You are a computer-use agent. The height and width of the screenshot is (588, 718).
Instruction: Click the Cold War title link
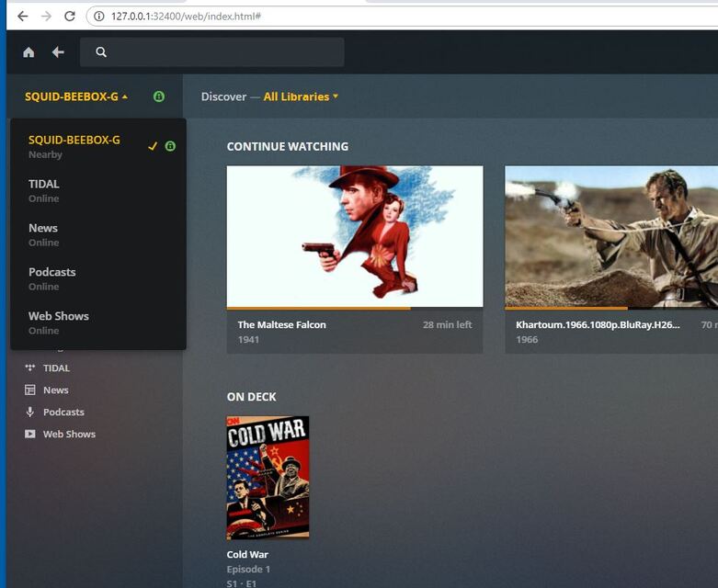(247, 554)
